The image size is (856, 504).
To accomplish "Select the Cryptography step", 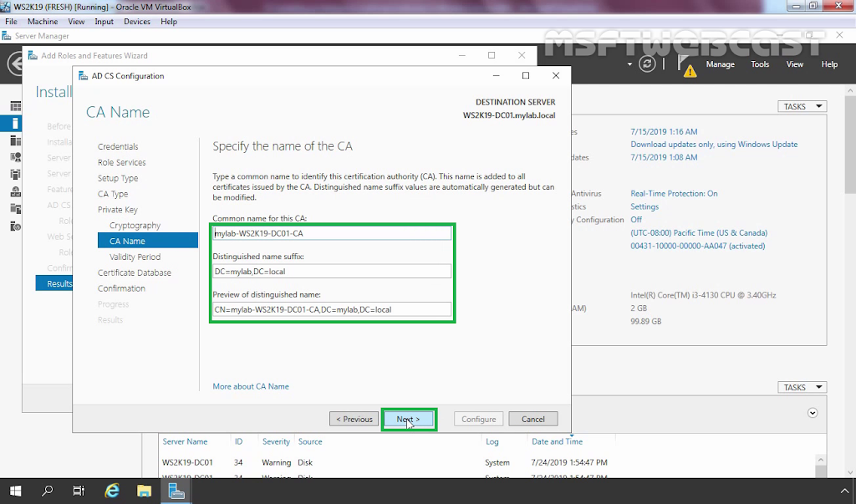I will [135, 226].
